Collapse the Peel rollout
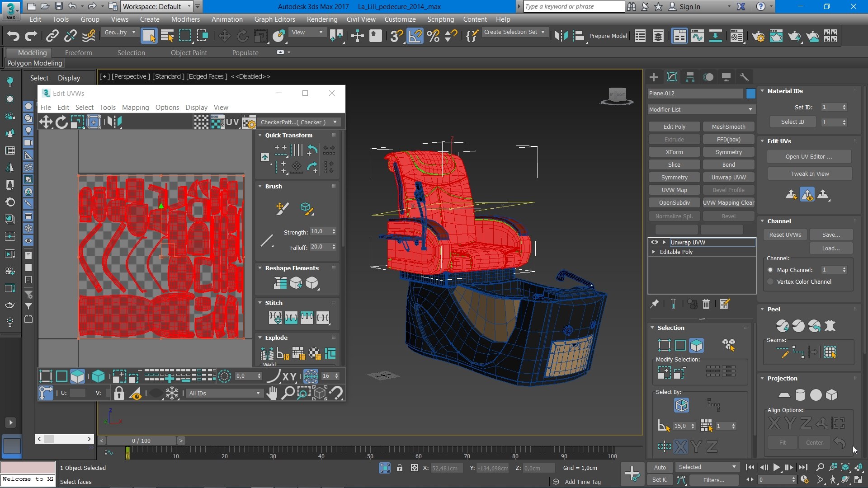Screen dimensions: 868x488 762,309
